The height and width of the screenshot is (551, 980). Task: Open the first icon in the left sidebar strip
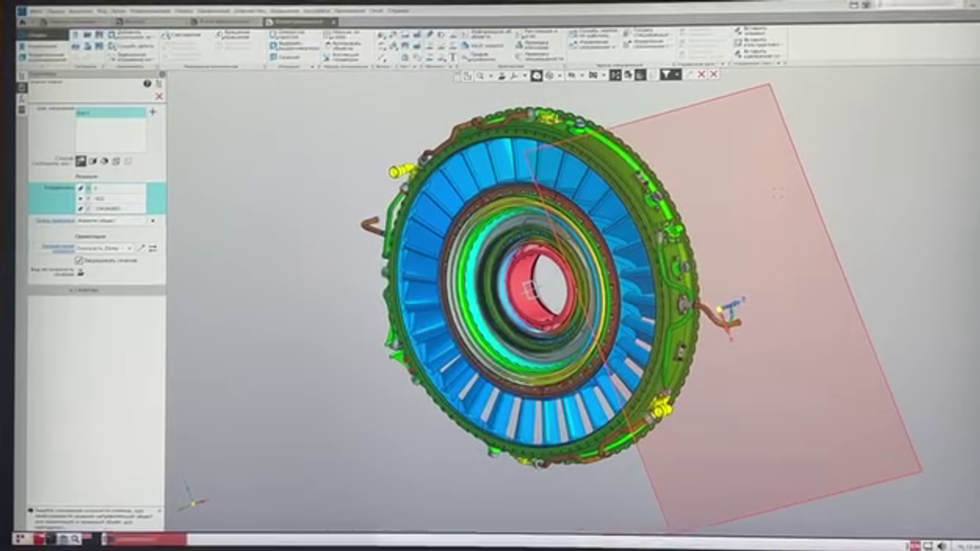[x=21, y=76]
